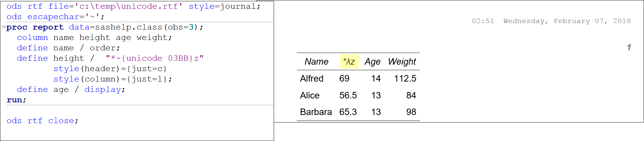Select the Barbara cell in the table

tap(316, 112)
